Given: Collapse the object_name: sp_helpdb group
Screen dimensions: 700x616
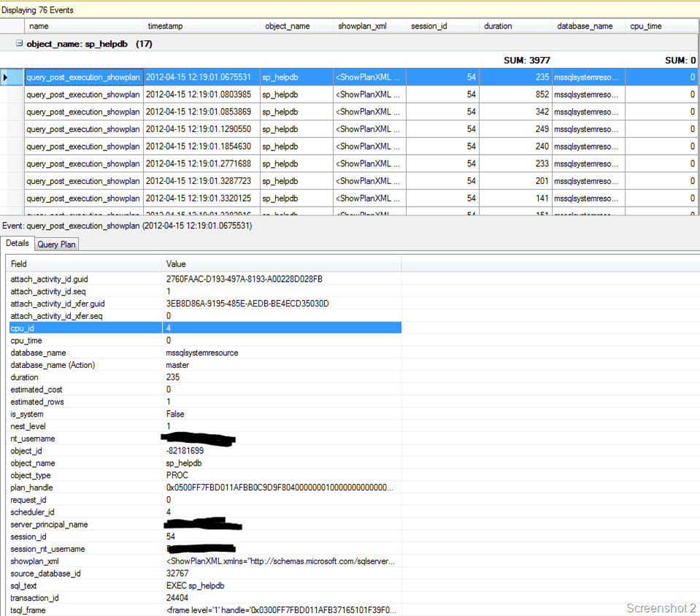Looking at the screenshot, I should [19, 44].
